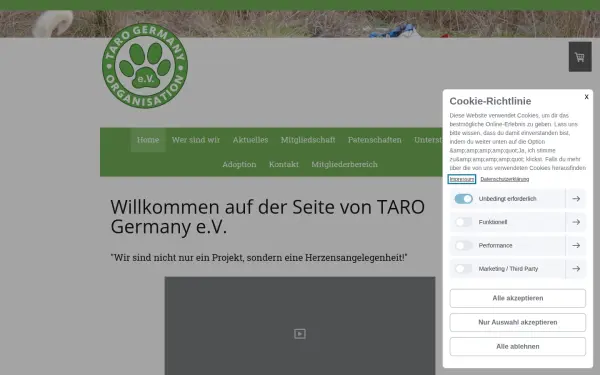600x375 pixels.
Task: Open the Kontakt menu item
Action: point(284,164)
